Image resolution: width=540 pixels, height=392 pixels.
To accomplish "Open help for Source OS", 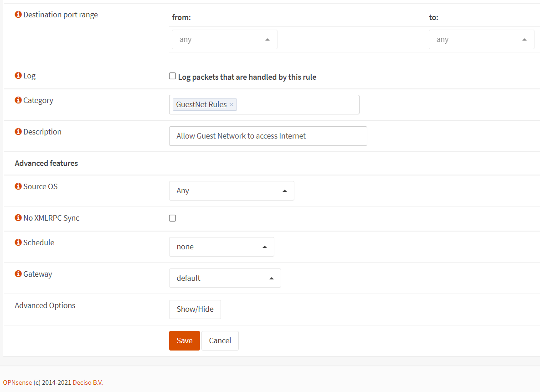I will pos(18,186).
